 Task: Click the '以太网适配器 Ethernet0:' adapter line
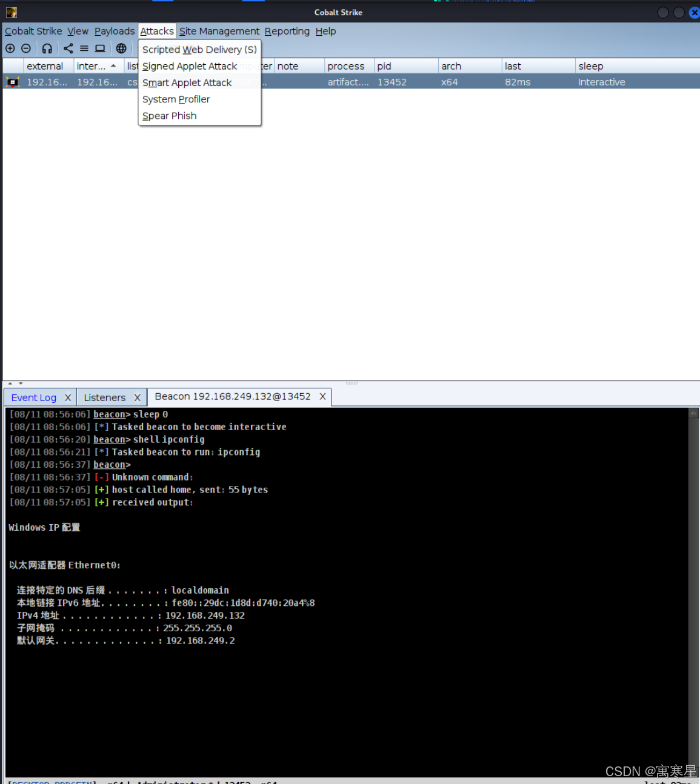[65, 565]
